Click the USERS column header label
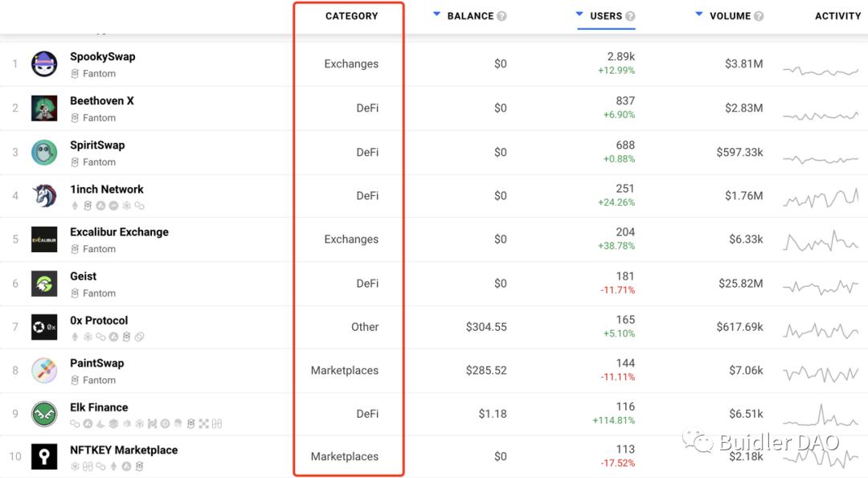 click(x=606, y=16)
